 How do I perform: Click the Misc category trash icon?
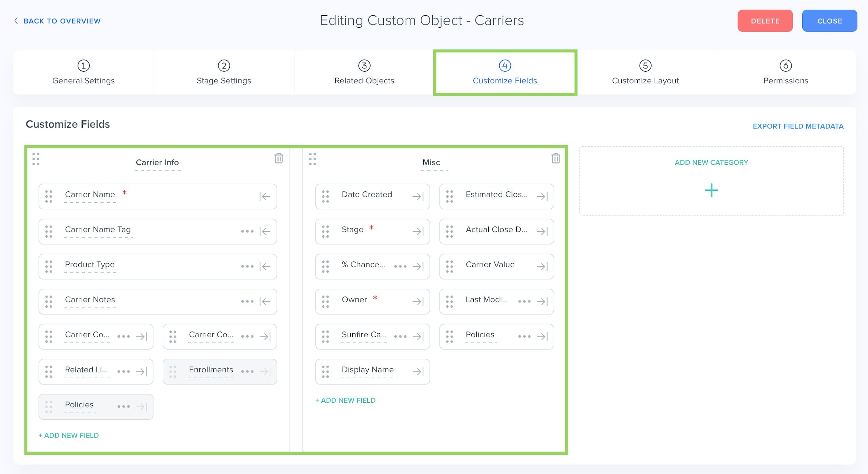tap(555, 158)
